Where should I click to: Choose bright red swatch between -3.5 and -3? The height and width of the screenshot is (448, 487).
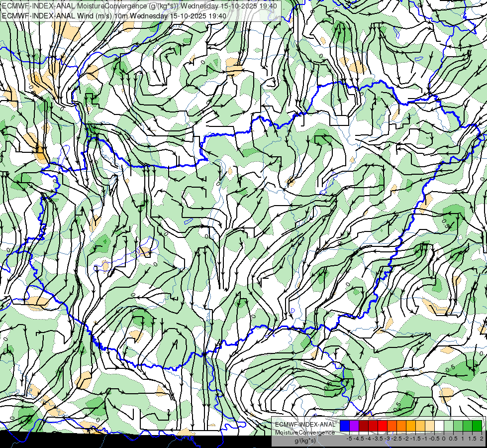383,426
